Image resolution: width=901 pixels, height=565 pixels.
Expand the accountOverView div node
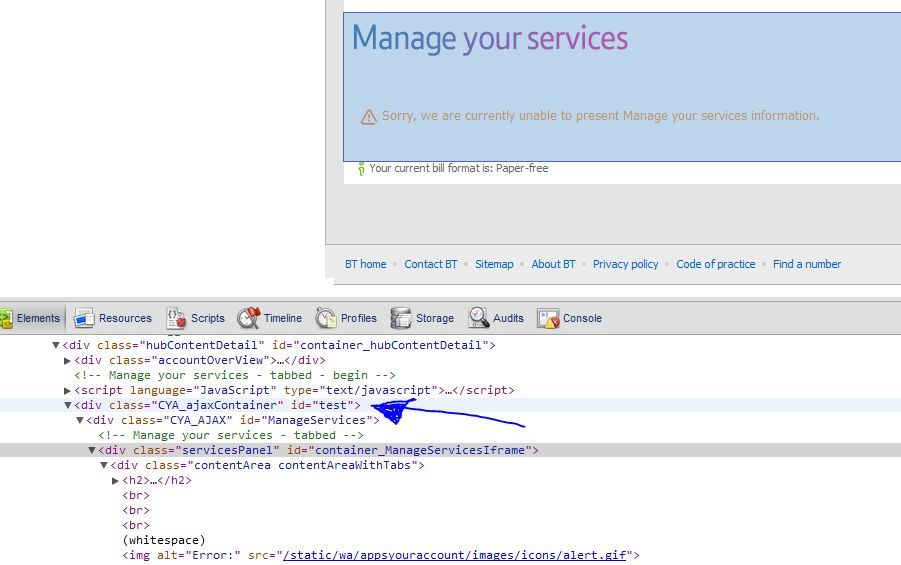pos(68,361)
